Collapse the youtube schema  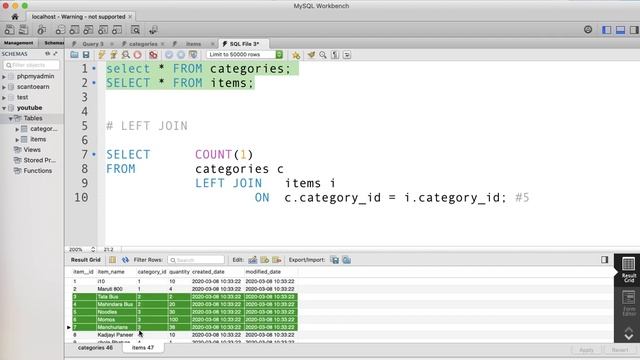point(4,108)
